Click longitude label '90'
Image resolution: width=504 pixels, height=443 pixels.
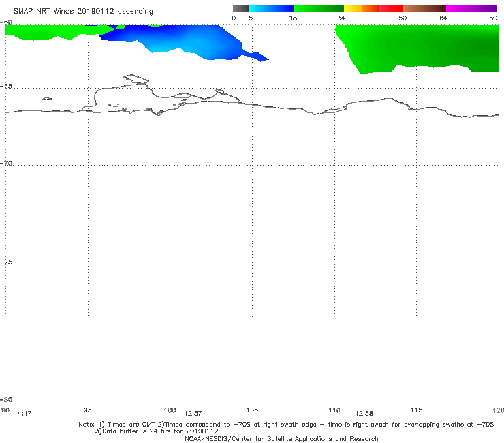(x=5, y=410)
